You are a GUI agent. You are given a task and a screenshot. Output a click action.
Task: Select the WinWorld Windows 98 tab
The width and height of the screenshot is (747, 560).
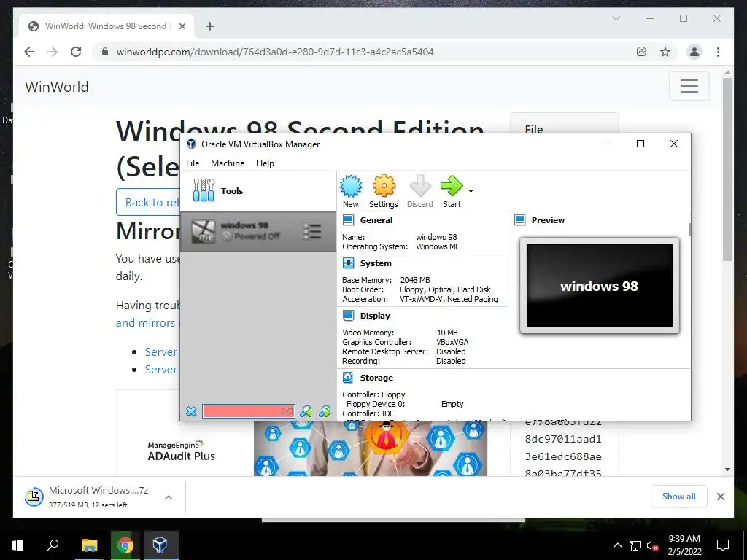click(106, 26)
